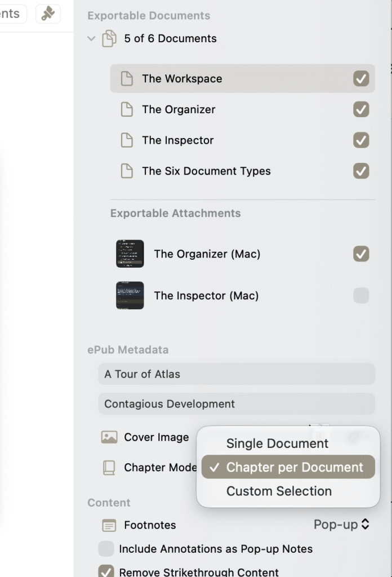The image size is (392, 577).
Task: Select the 5 of 6 Documents row
Action: [231, 39]
